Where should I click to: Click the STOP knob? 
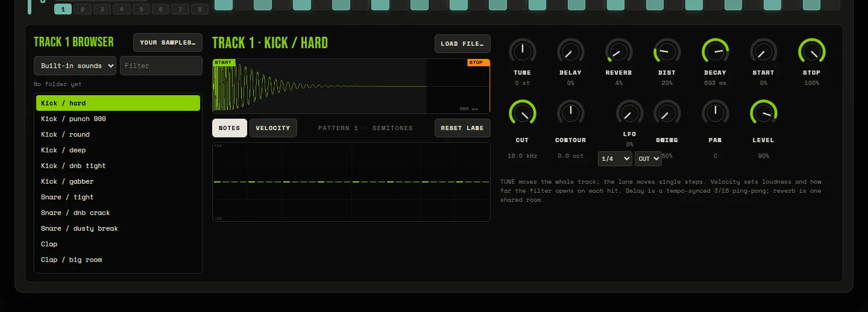tap(812, 52)
